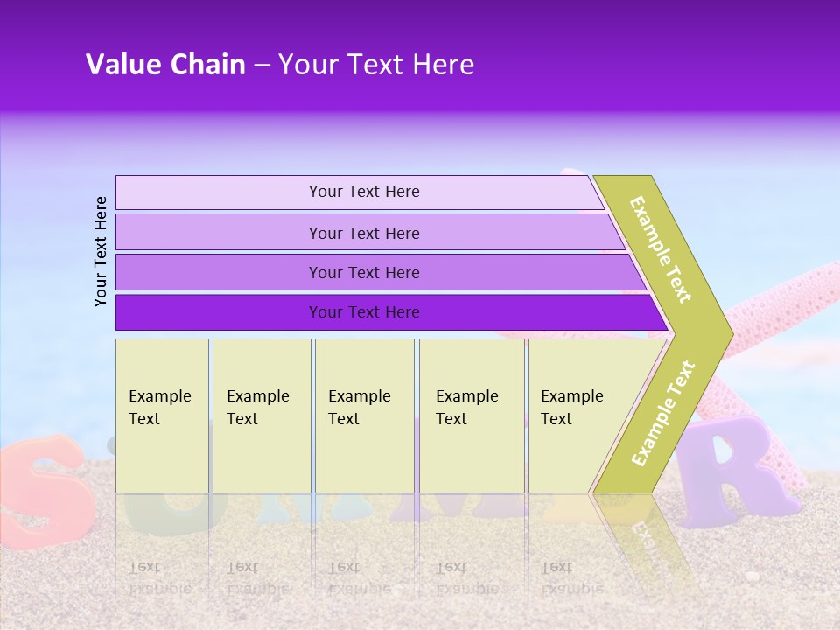This screenshot has height=630, width=840.
Task: Select the second purple bar from top
Action: click(x=363, y=233)
